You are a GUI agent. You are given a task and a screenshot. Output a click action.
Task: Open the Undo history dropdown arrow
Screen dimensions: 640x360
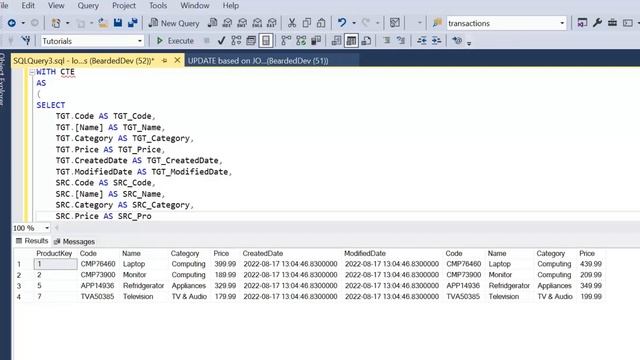click(354, 23)
